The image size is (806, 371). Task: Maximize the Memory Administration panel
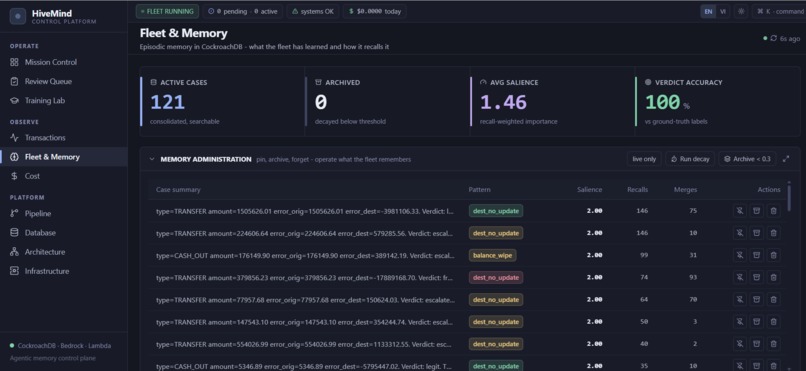tap(785, 159)
